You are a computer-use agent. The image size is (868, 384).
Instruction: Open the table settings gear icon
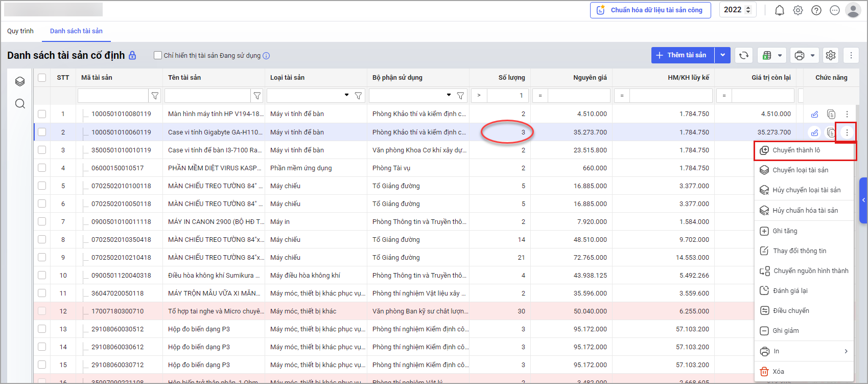(831, 55)
